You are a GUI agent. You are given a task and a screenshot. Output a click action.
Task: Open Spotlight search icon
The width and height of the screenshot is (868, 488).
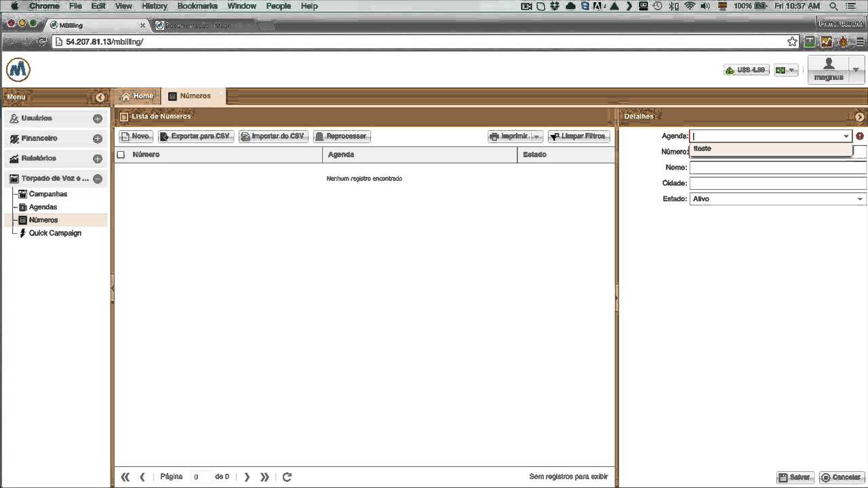(834, 6)
